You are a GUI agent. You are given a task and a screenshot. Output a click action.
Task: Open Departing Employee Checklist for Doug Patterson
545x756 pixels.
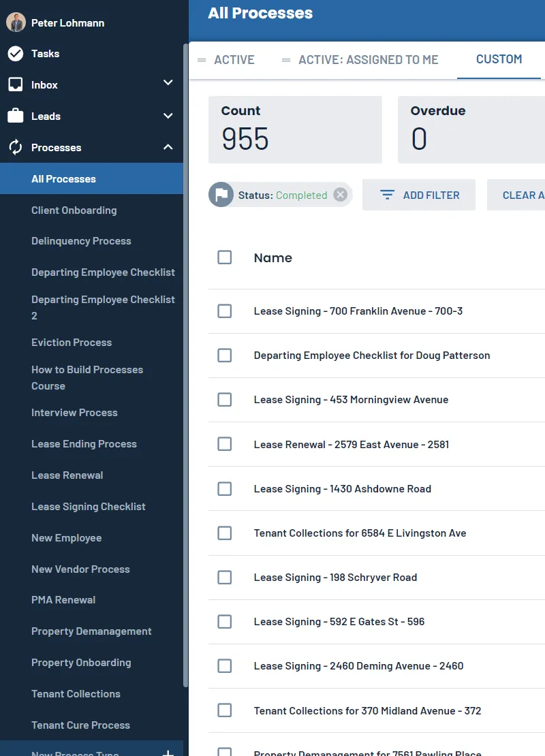(x=372, y=356)
